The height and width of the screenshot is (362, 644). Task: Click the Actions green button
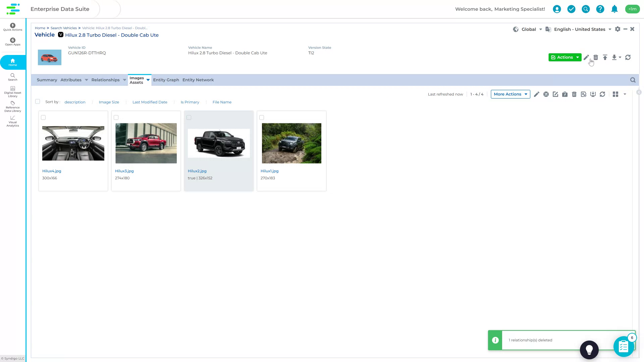565,57
